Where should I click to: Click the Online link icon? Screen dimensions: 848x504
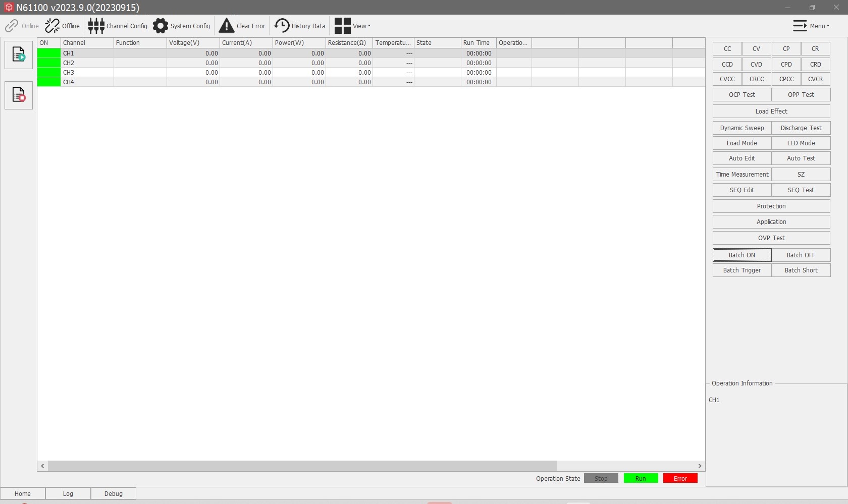[x=12, y=26]
